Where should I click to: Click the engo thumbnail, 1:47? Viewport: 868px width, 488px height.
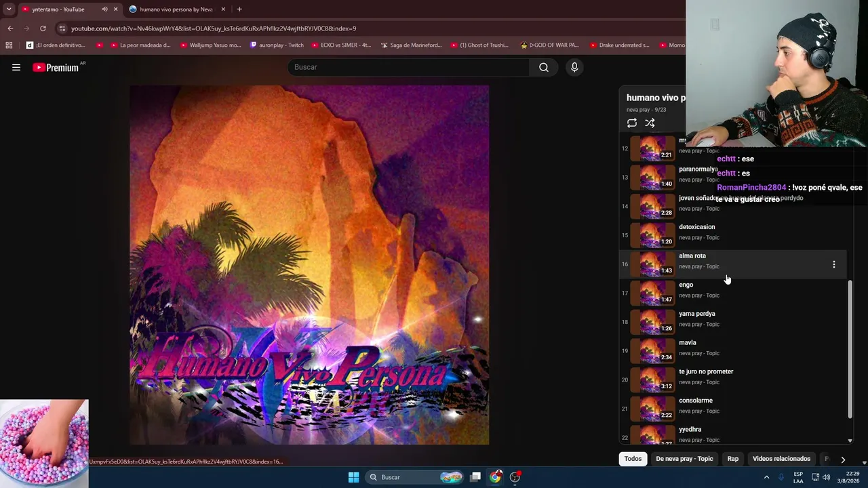(652, 293)
